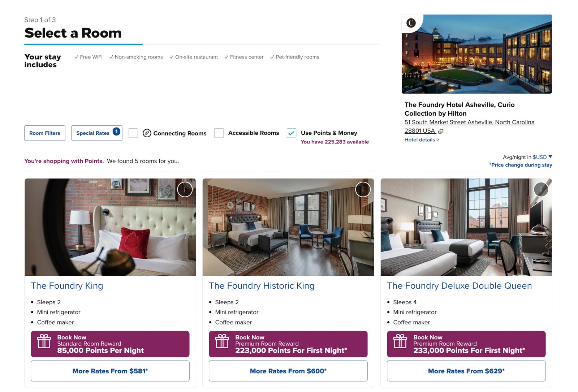Open info icon on Deluxe Double Queen photo
The image size is (578, 392).
pos(541,190)
